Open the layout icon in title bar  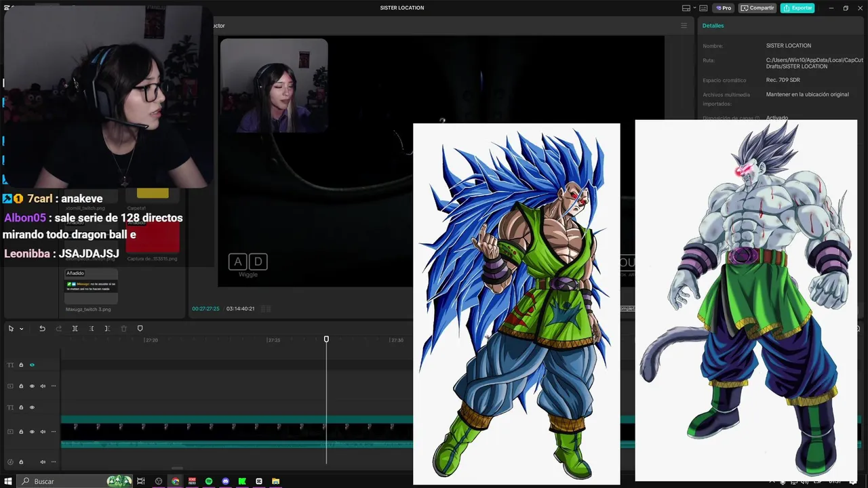(x=686, y=8)
